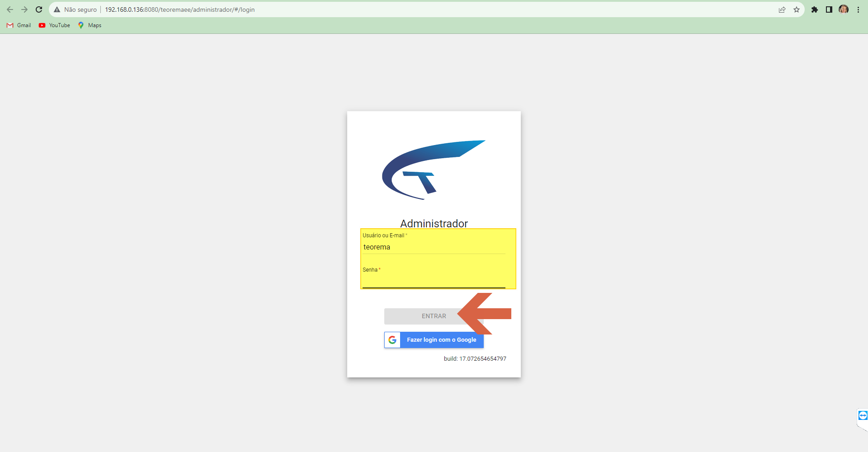Open the 'Não seguro' site security warning
The height and width of the screenshot is (452, 868).
coord(75,9)
